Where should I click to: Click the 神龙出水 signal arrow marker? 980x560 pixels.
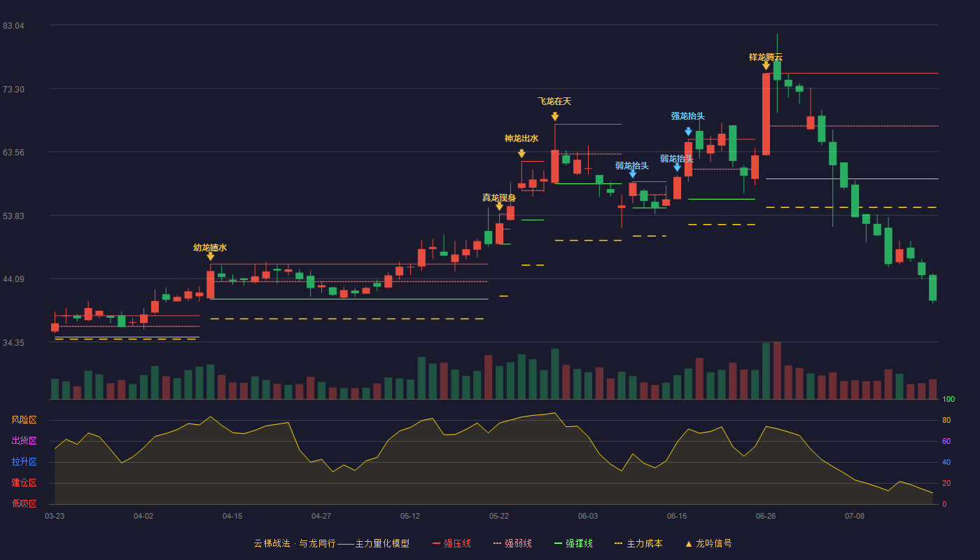click(x=521, y=154)
